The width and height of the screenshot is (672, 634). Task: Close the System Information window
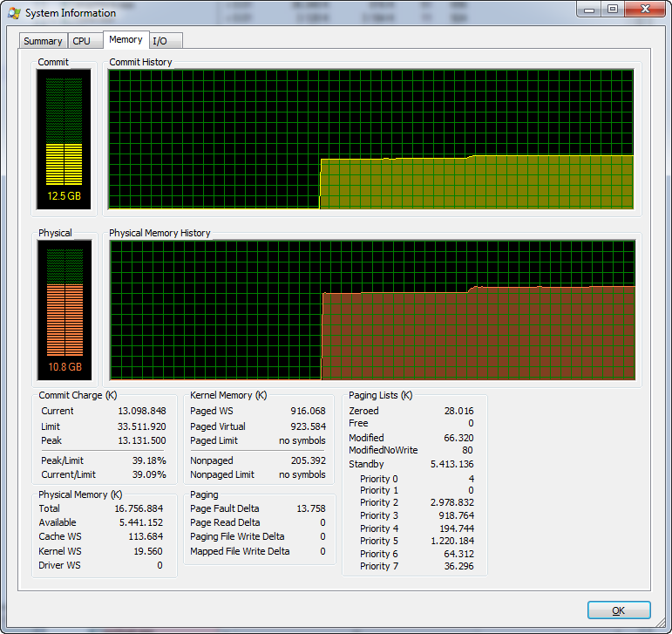[646, 10]
